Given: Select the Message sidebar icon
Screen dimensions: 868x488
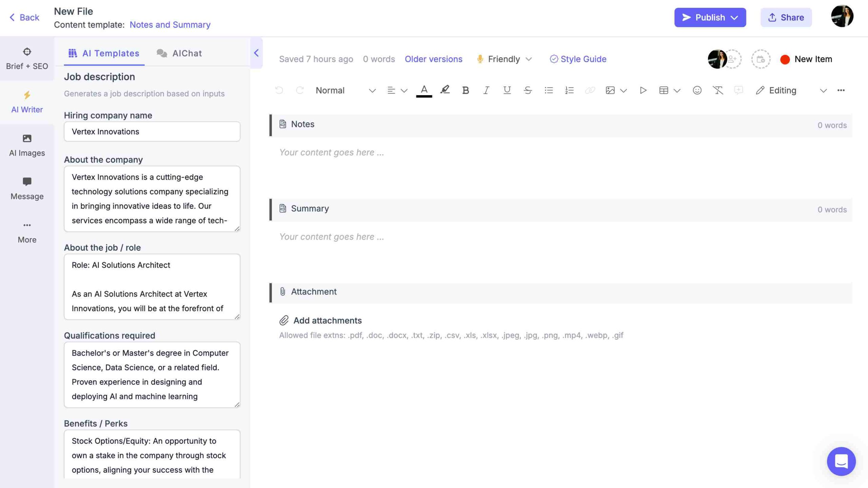Looking at the screenshot, I should 27,188.
